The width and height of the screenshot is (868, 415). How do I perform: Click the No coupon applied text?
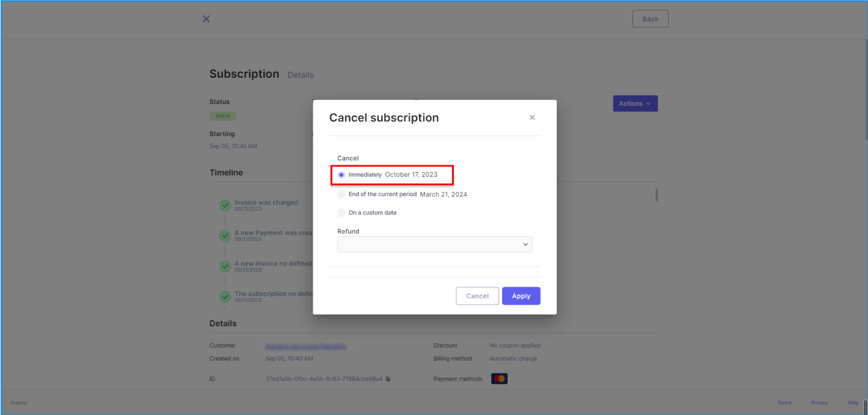[x=515, y=346]
